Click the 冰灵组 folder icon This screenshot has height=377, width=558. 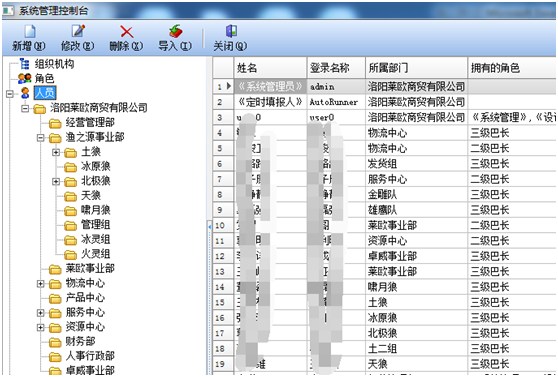point(70,240)
